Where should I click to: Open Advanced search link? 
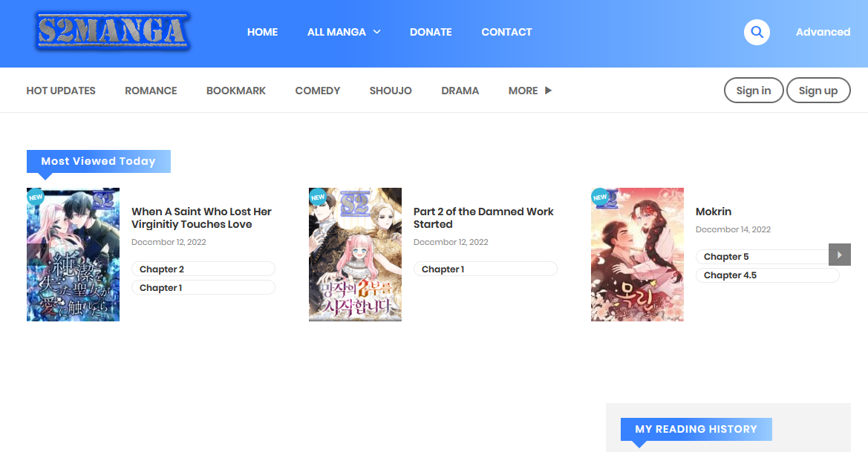pyautogui.click(x=823, y=32)
